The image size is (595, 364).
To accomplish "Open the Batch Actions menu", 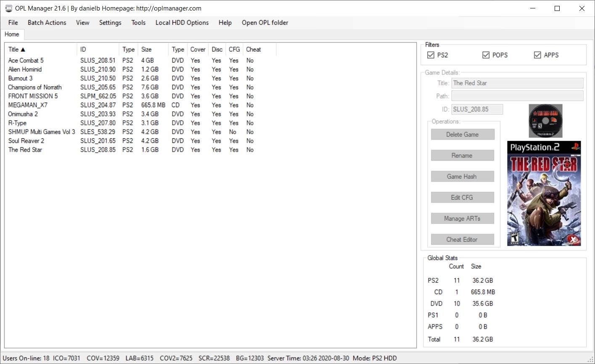I will pyautogui.click(x=47, y=23).
